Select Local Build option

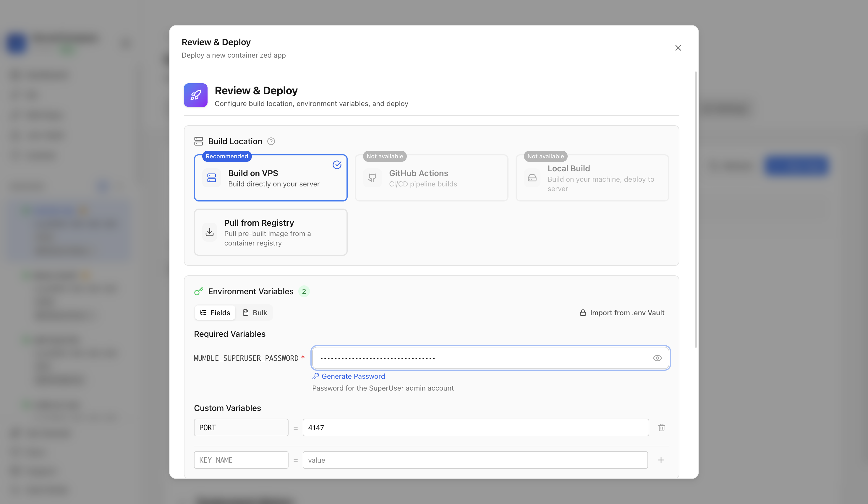point(592,178)
